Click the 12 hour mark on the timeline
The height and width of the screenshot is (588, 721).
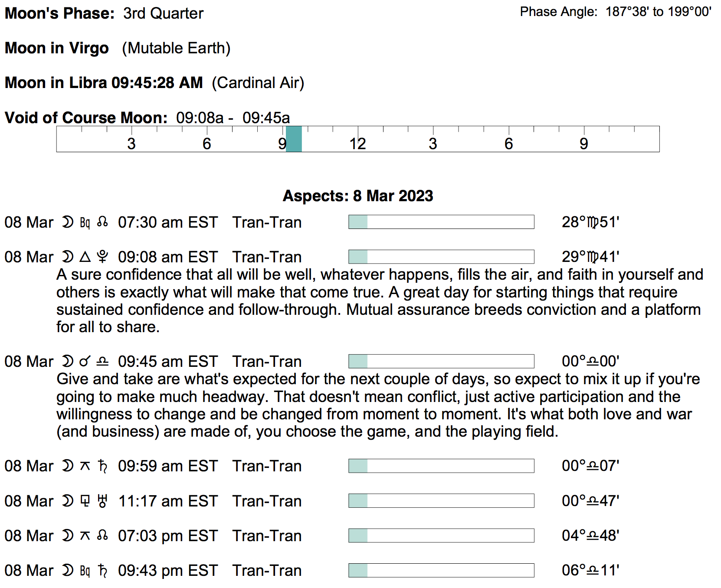pos(358,144)
